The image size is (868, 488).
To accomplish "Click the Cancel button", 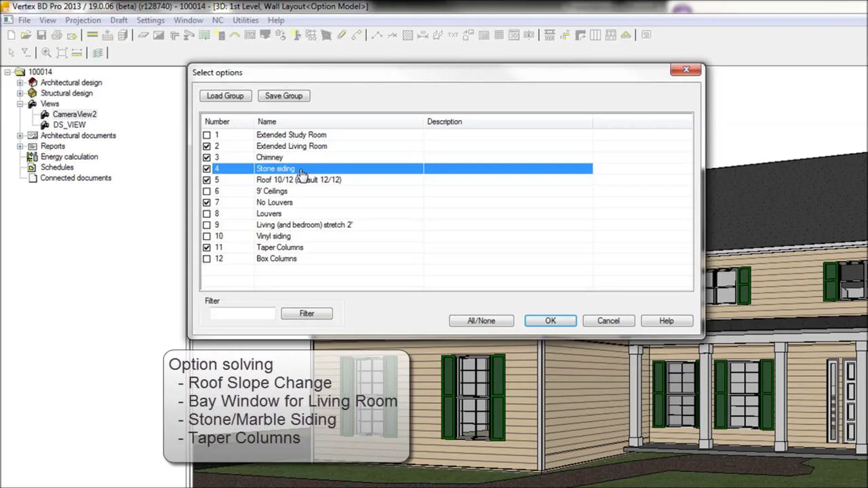I will [x=608, y=321].
